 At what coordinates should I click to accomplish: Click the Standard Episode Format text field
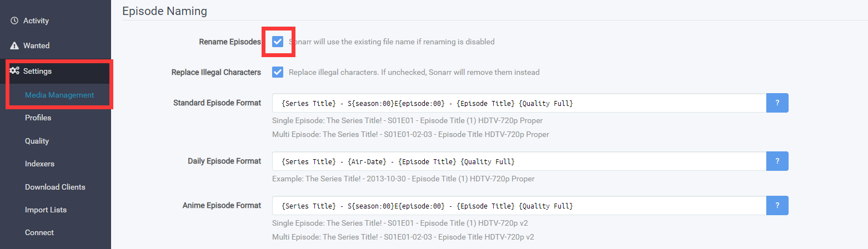[x=519, y=103]
